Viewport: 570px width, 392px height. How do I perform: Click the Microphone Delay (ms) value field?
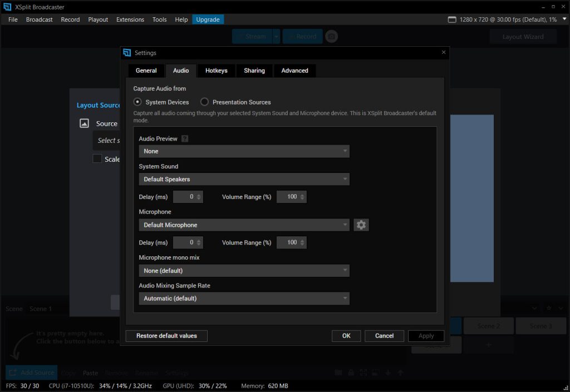click(x=188, y=242)
